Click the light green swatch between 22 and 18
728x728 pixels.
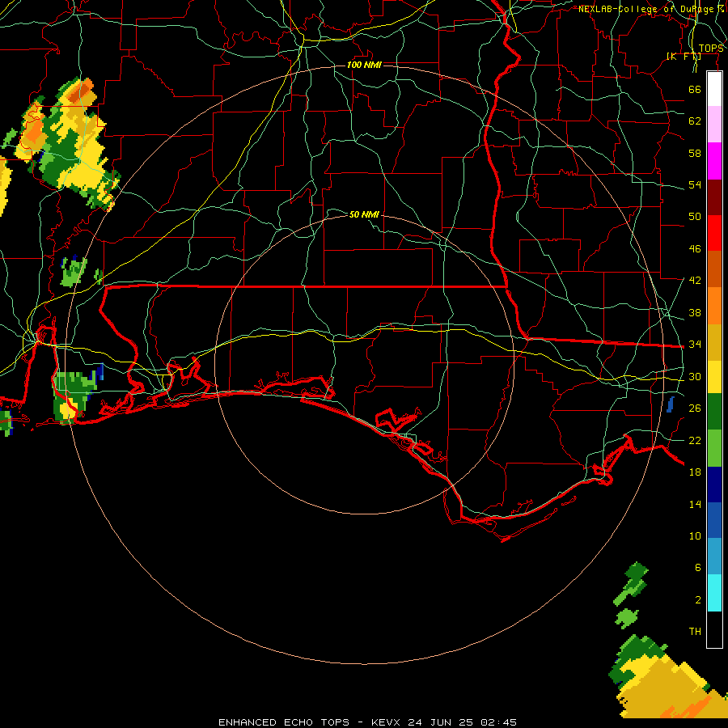click(x=714, y=448)
